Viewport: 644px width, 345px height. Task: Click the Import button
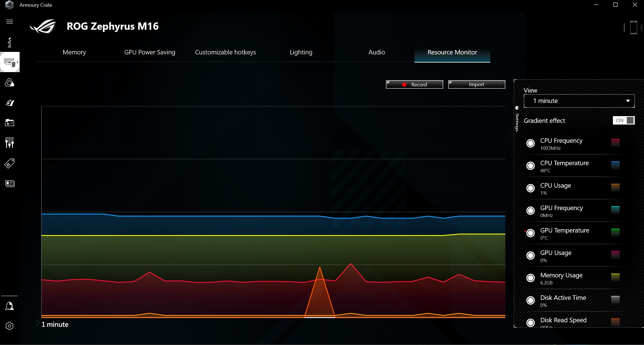click(x=476, y=84)
